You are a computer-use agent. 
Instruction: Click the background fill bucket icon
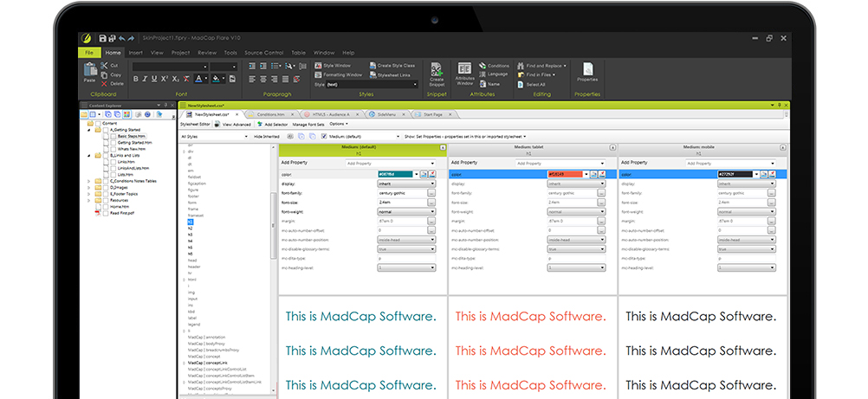click(216, 79)
